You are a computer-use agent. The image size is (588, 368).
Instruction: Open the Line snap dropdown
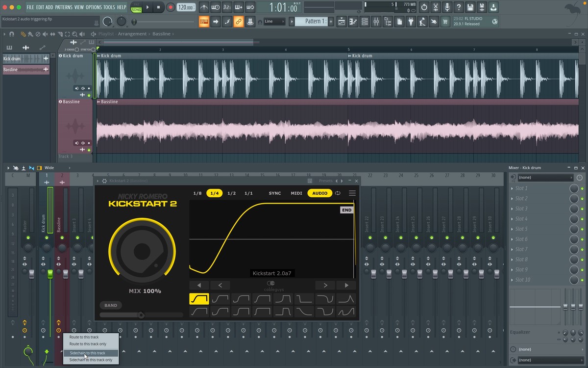(x=274, y=22)
